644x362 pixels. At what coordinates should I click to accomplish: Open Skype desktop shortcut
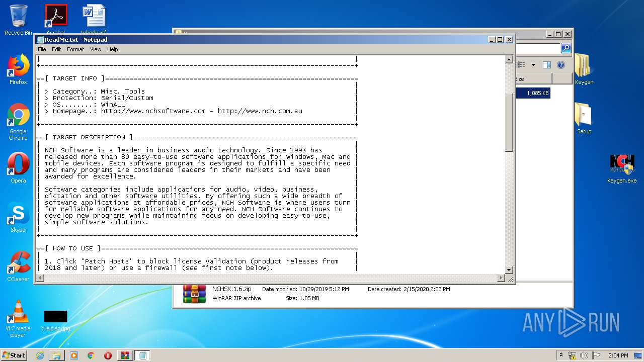click(x=18, y=217)
